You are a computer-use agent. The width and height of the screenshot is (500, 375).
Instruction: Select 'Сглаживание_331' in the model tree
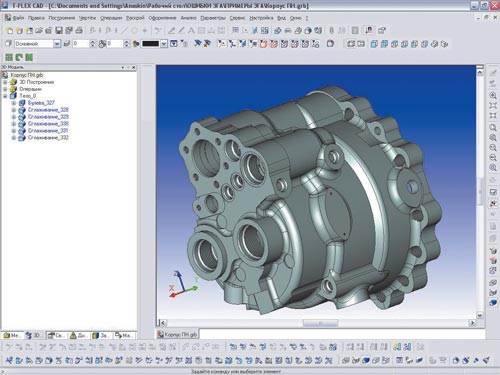point(48,131)
